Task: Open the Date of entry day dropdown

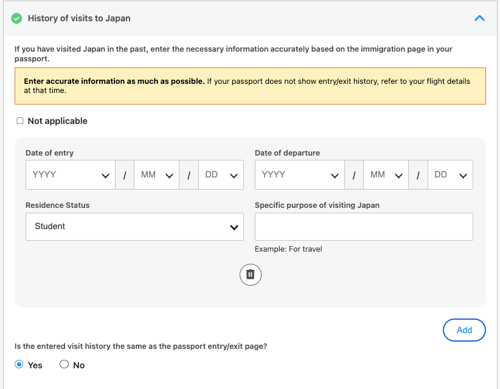Action: (x=221, y=175)
